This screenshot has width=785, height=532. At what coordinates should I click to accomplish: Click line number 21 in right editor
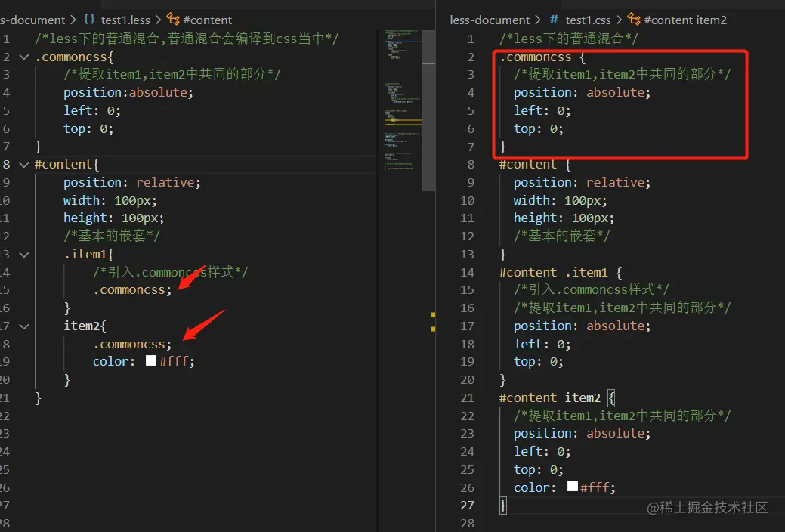pos(467,397)
